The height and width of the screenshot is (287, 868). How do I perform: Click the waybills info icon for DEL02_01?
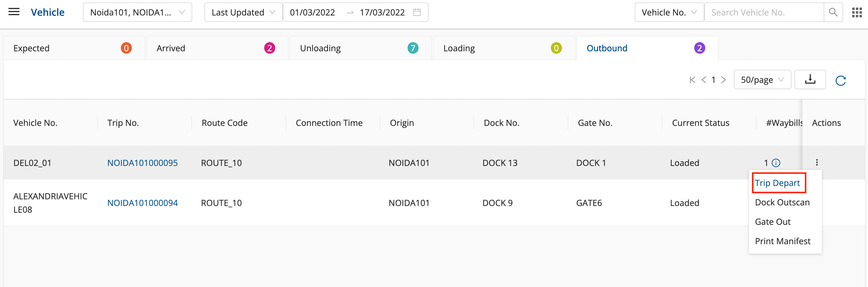(x=776, y=163)
